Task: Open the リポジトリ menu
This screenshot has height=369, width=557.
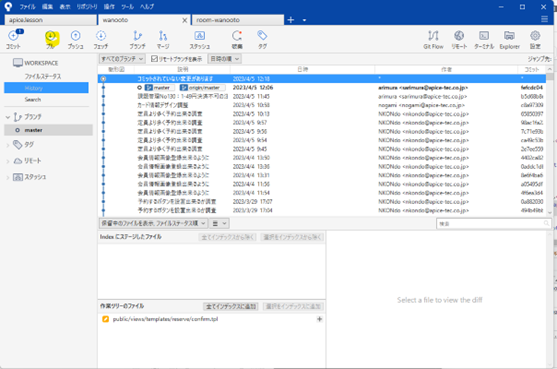Action: pyautogui.click(x=87, y=6)
